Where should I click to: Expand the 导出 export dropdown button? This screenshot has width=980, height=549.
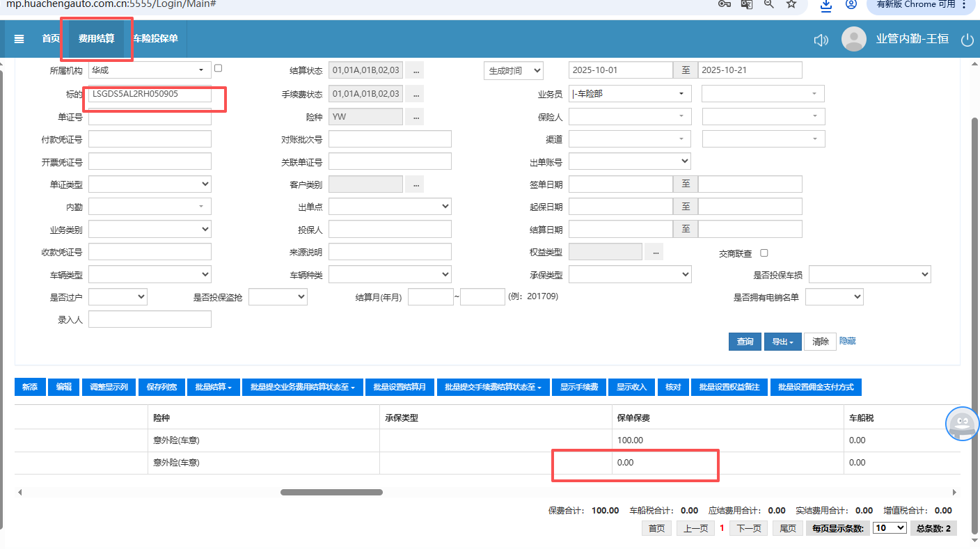[782, 342]
